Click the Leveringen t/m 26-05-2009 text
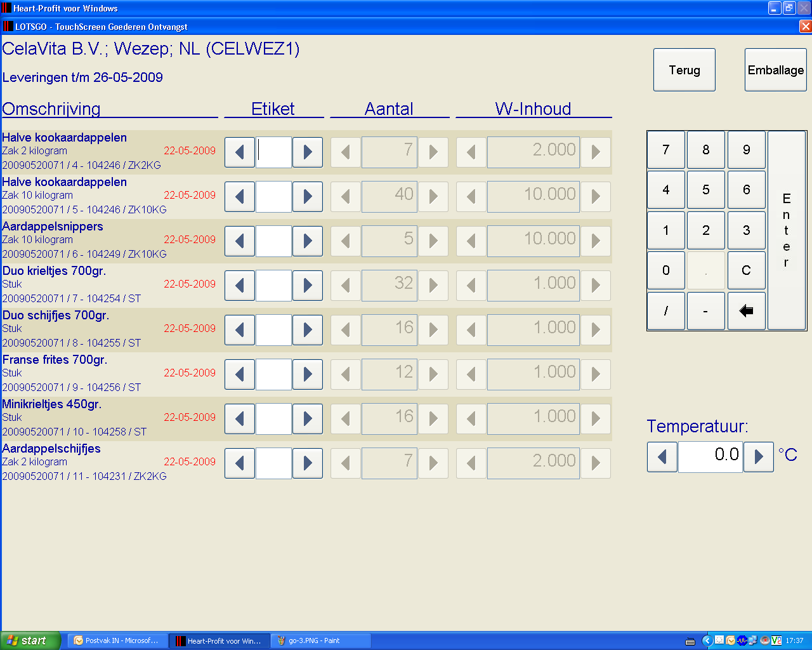The image size is (812, 650). [x=82, y=77]
